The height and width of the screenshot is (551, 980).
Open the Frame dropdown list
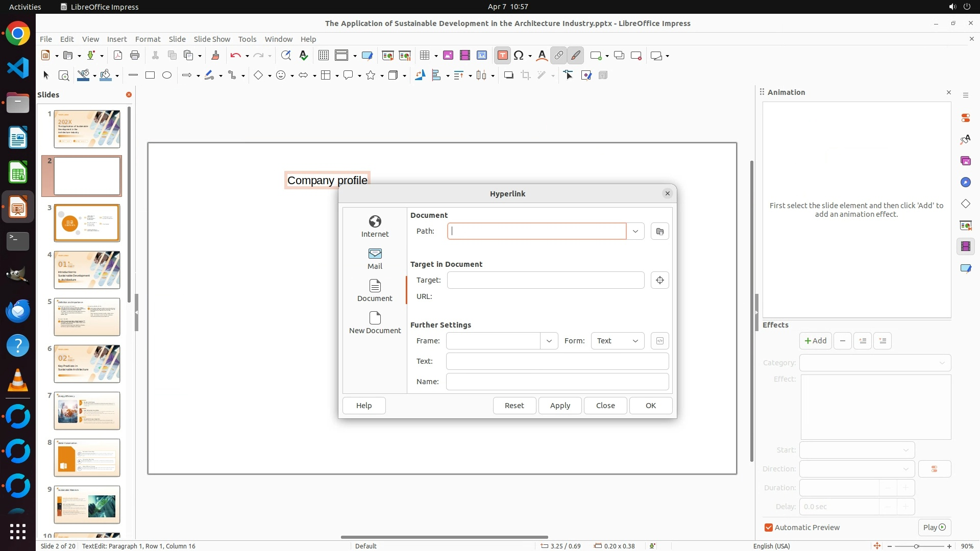pyautogui.click(x=549, y=341)
